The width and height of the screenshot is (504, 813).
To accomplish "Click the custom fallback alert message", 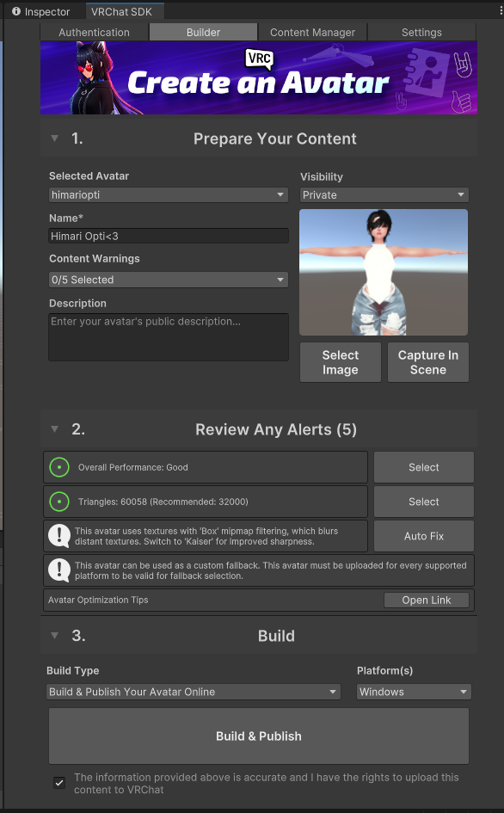I will tap(270, 570).
